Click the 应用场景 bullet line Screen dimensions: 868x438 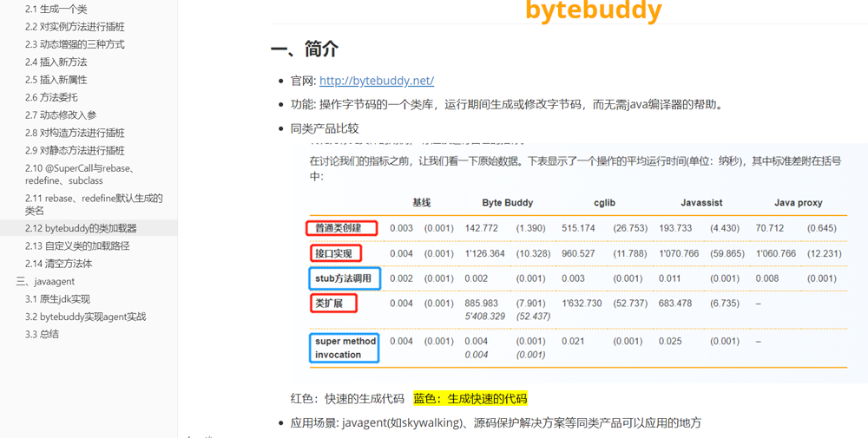click(496, 423)
